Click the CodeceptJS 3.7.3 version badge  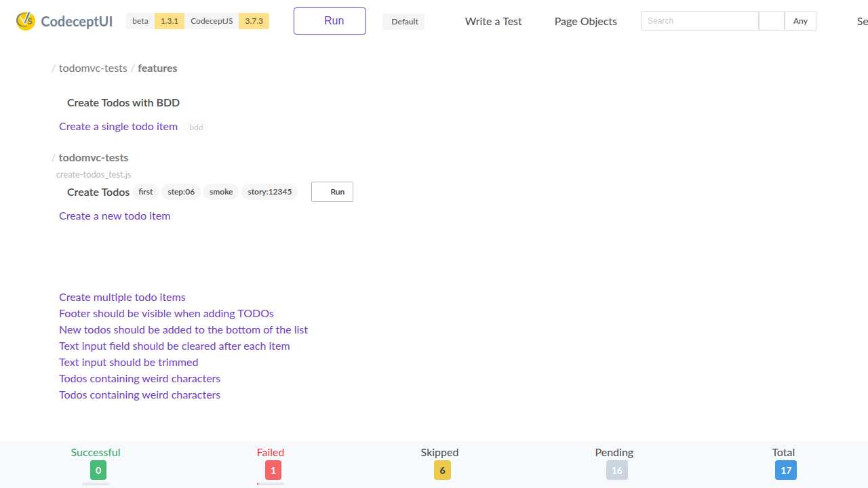point(254,21)
